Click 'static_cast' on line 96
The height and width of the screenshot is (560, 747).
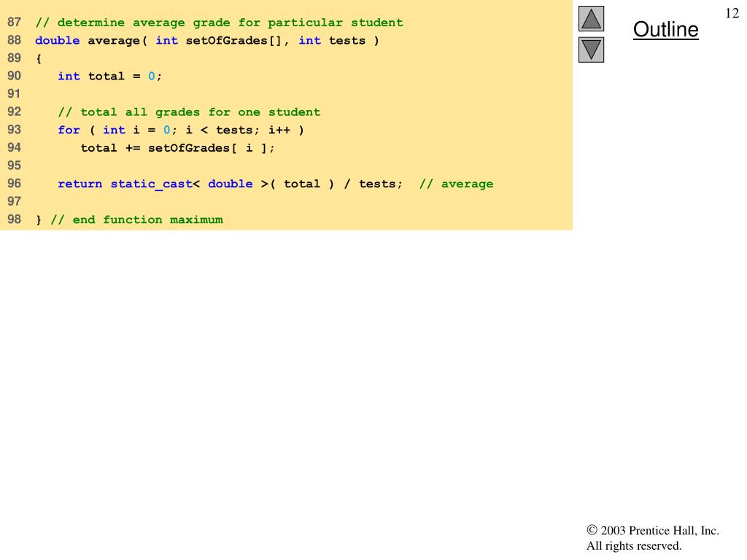(x=151, y=184)
